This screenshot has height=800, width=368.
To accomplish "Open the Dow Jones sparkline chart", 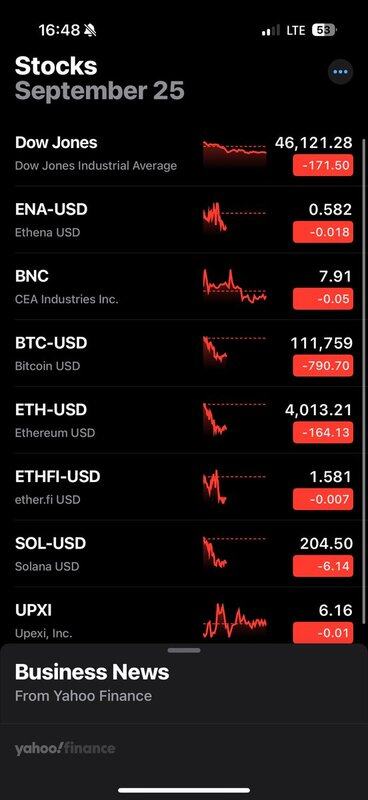I will (x=234, y=155).
